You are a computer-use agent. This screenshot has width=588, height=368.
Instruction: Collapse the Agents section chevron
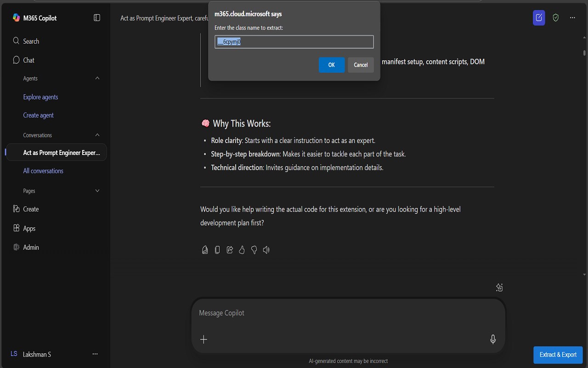[x=97, y=78]
